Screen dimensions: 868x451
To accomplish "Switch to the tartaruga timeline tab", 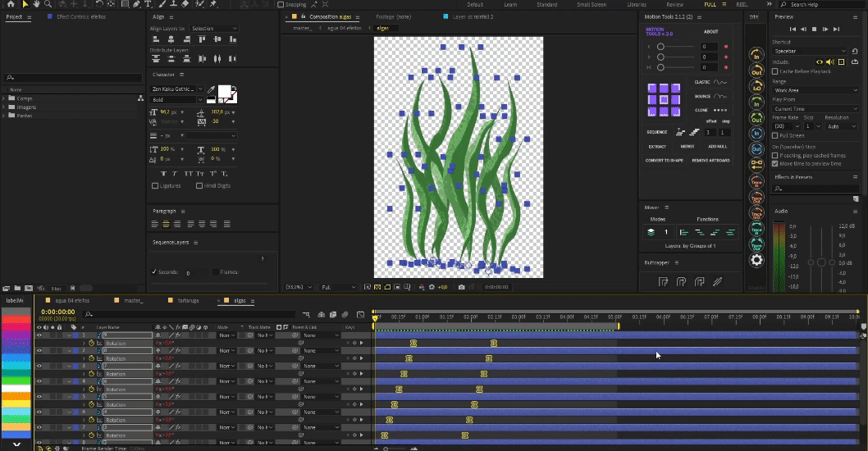I will (x=187, y=301).
